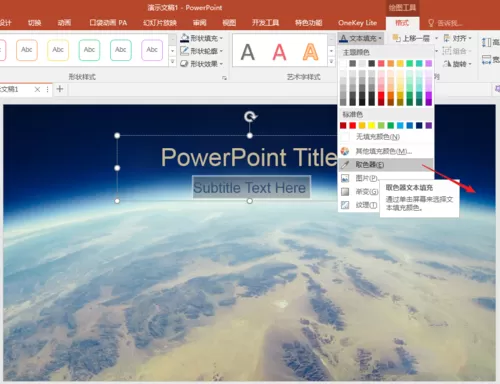Switch to the Format (格式) ribbon tab
500x384 pixels.
tap(402, 23)
